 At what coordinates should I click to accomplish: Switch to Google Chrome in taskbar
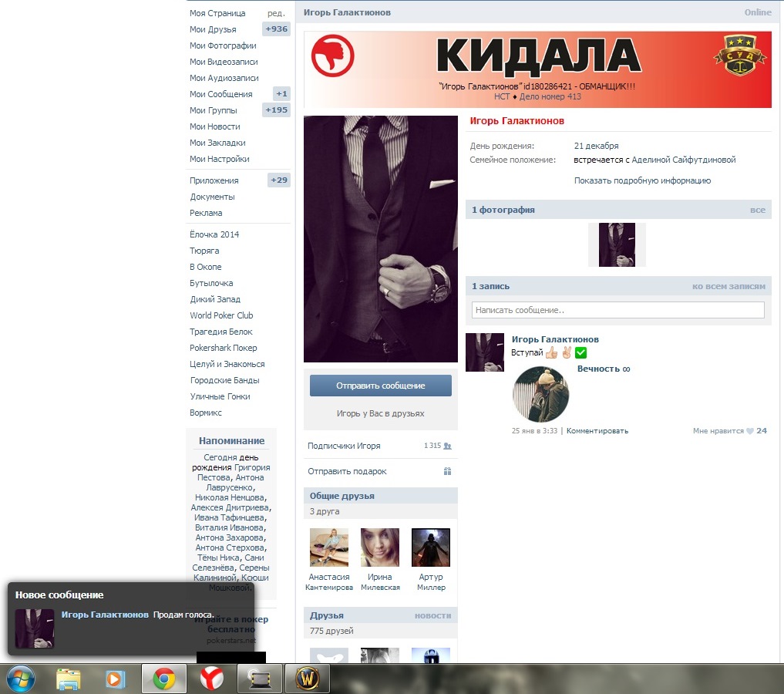tap(164, 679)
